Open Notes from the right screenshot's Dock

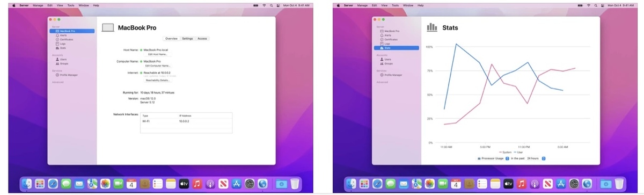coord(495,183)
